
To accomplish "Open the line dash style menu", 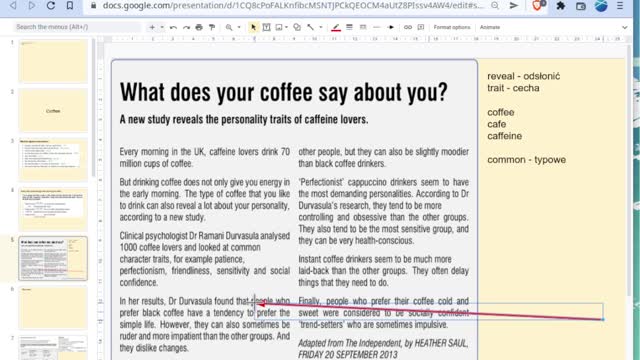I will point(363,27).
